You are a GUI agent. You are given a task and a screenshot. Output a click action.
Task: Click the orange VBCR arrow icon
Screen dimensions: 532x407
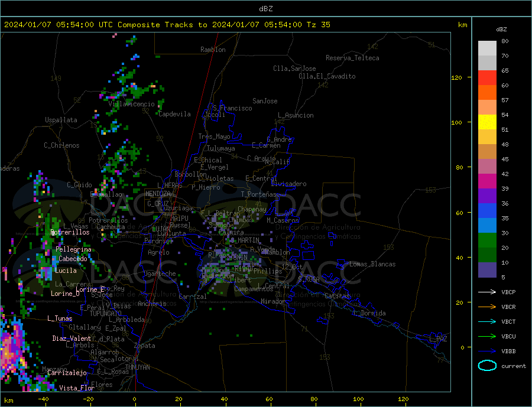tap(487, 307)
